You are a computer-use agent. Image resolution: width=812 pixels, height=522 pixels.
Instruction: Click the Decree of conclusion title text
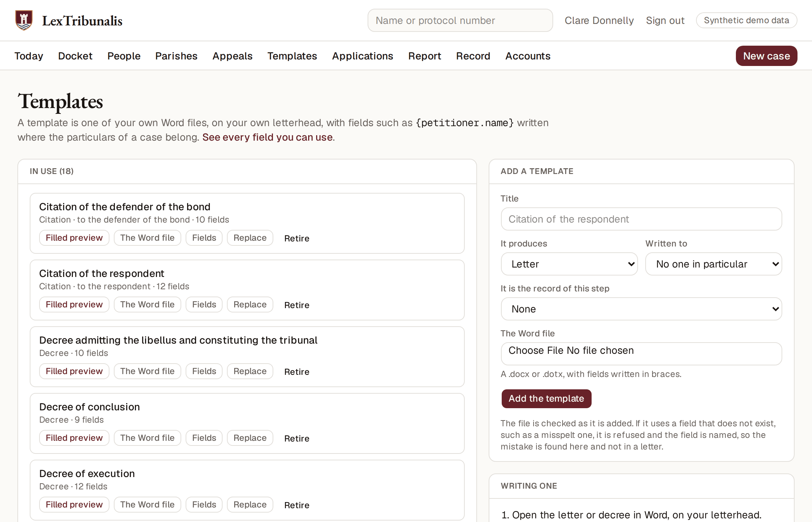[89, 407]
